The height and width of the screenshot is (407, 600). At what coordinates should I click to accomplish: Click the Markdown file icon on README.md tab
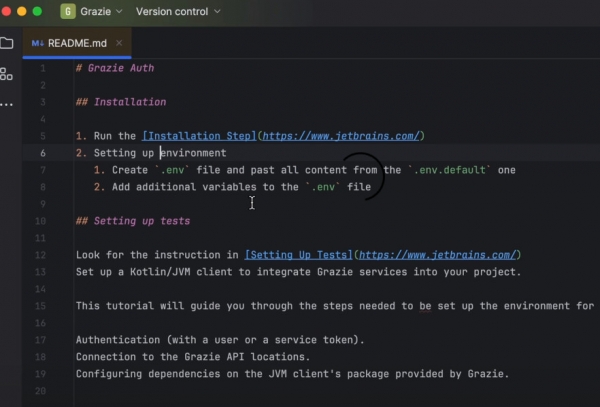point(38,43)
